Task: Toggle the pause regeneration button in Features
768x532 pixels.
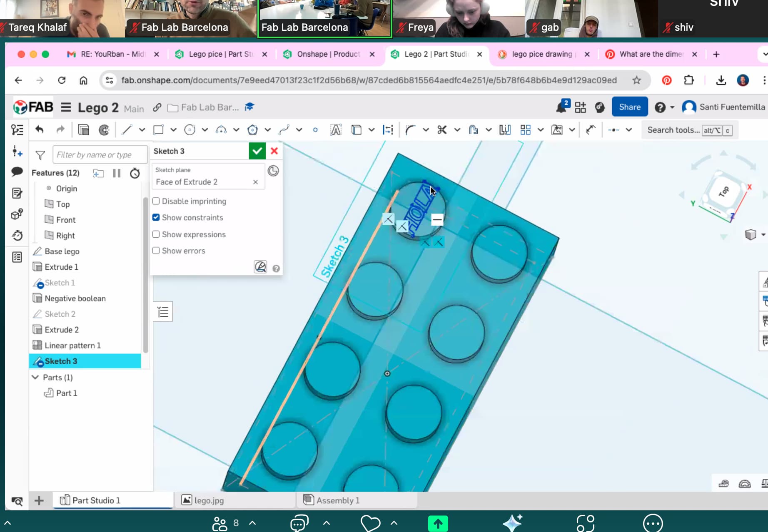Action: (117, 173)
